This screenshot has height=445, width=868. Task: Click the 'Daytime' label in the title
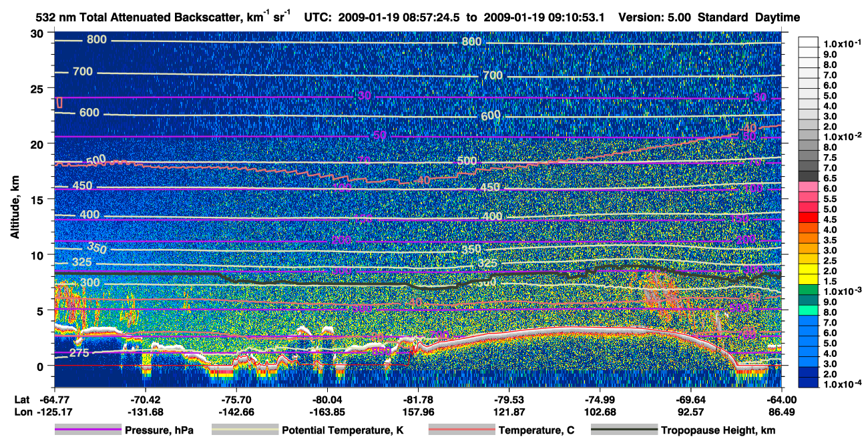point(778,17)
